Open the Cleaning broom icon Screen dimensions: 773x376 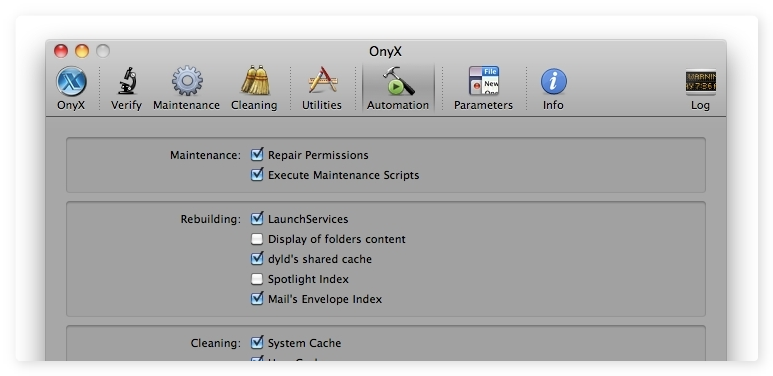pos(255,80)
